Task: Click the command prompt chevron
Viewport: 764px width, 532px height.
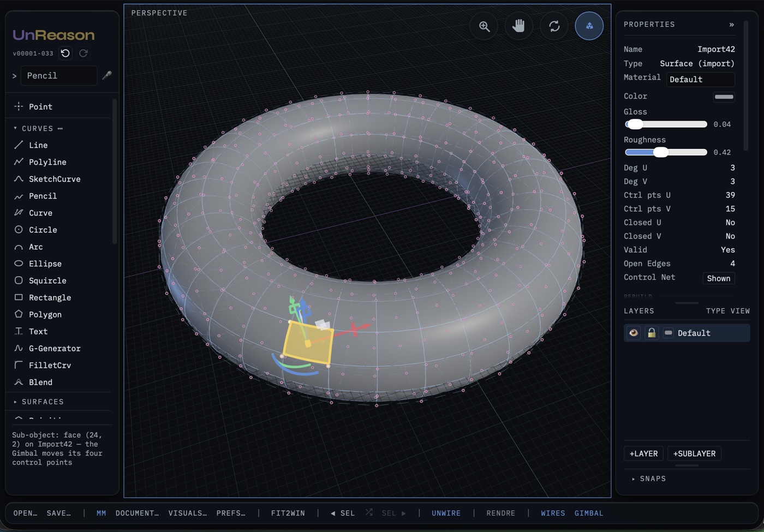Action: 14,76
